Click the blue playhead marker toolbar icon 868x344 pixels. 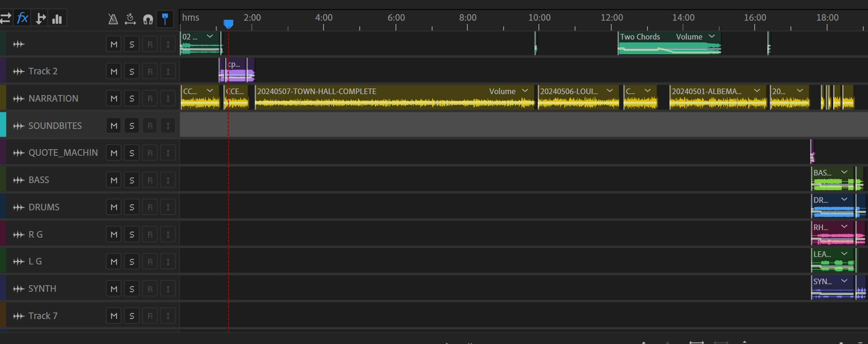(x=165, y=19)
